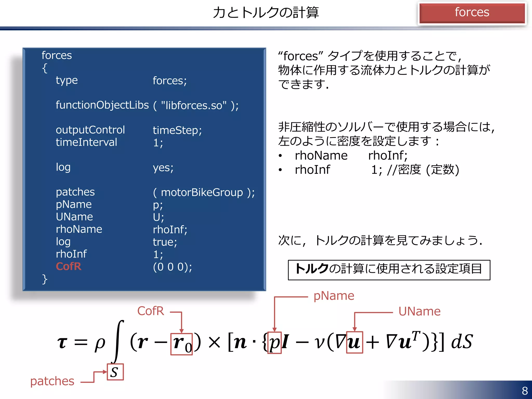The image size is (532, 399).
Task: Click the red patches label near S
Action: pos(52,381)
